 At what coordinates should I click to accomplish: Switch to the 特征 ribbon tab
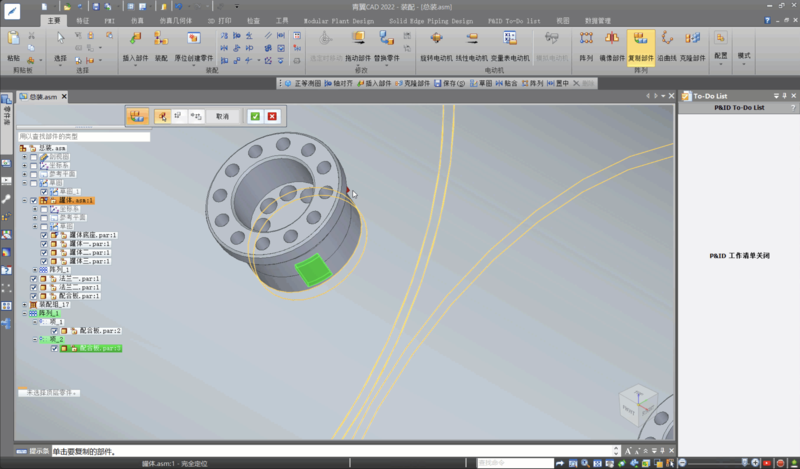(82, 19)
